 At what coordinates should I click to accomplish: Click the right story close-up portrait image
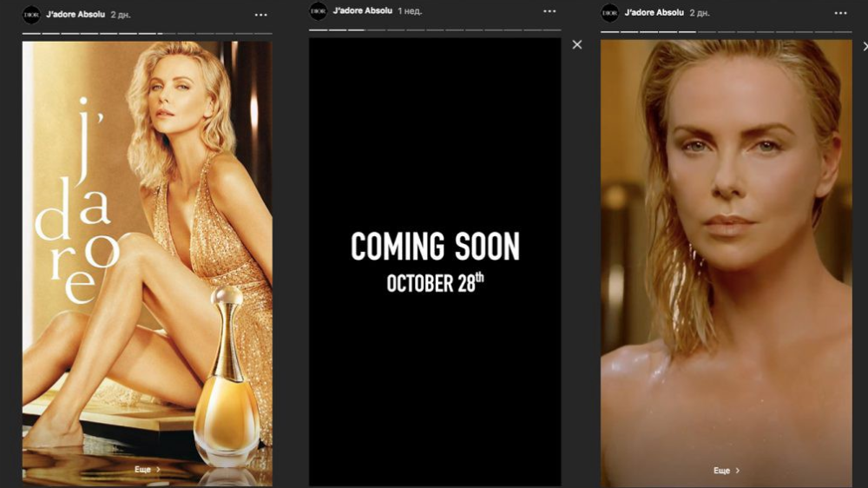(x=727, y=263)
